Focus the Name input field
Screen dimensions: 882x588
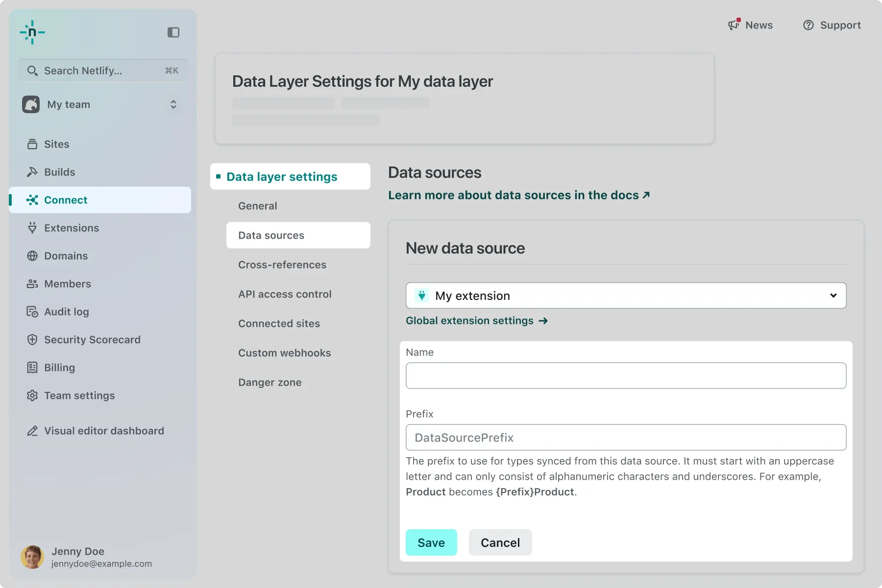tap(626, 376)
